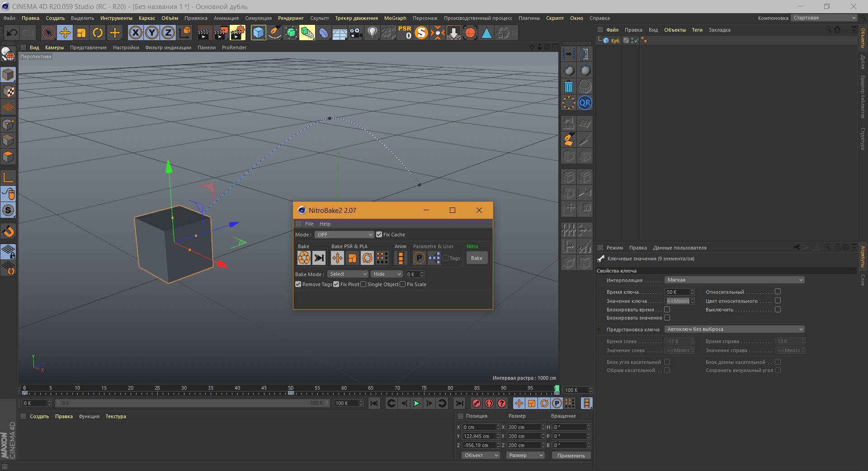Add a Camera object icon
Screen dimensions: 868x471
point(356,33)
